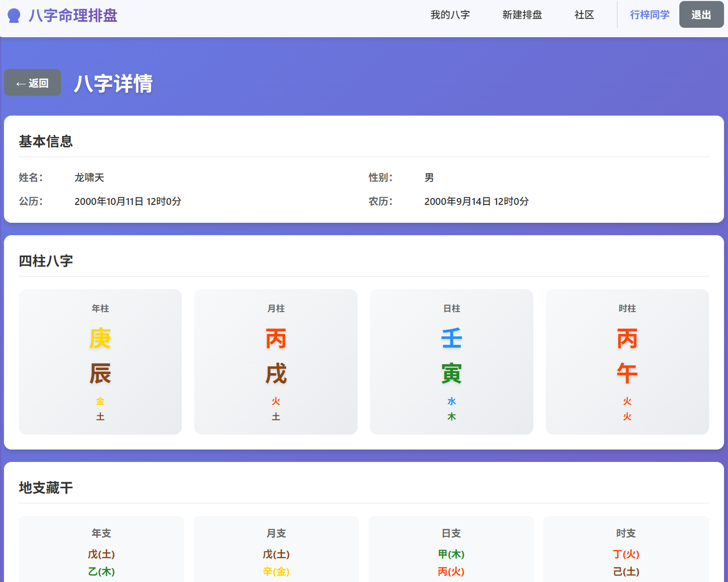Viewport: 728px width, 582px height.
Task: Go to 新建排盘 in navigation
Action: [x=522, y=15]
